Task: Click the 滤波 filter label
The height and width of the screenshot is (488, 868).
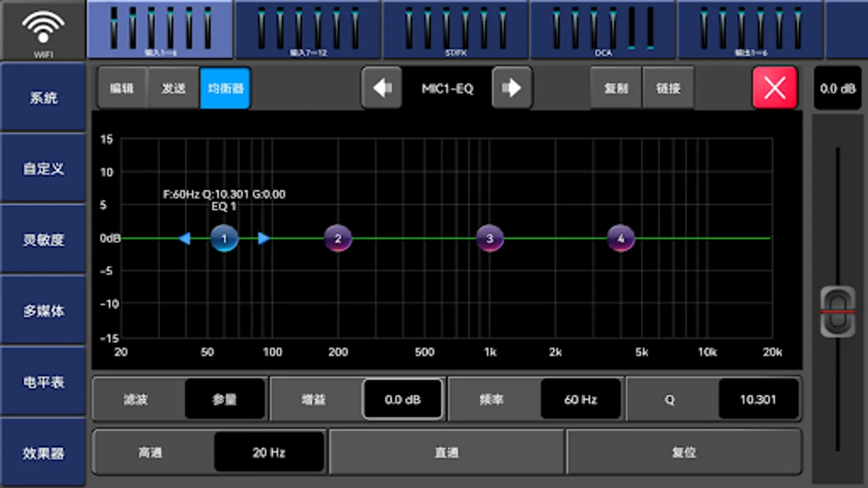Action: tap(136, 400)
